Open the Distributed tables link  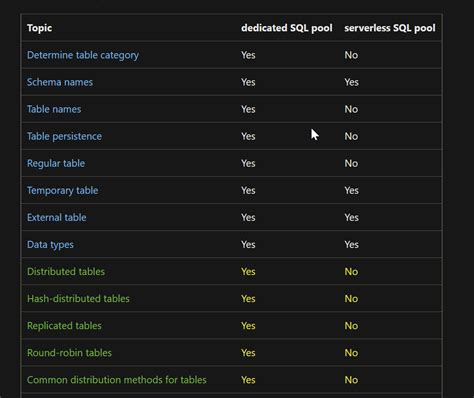click(66, 271)
